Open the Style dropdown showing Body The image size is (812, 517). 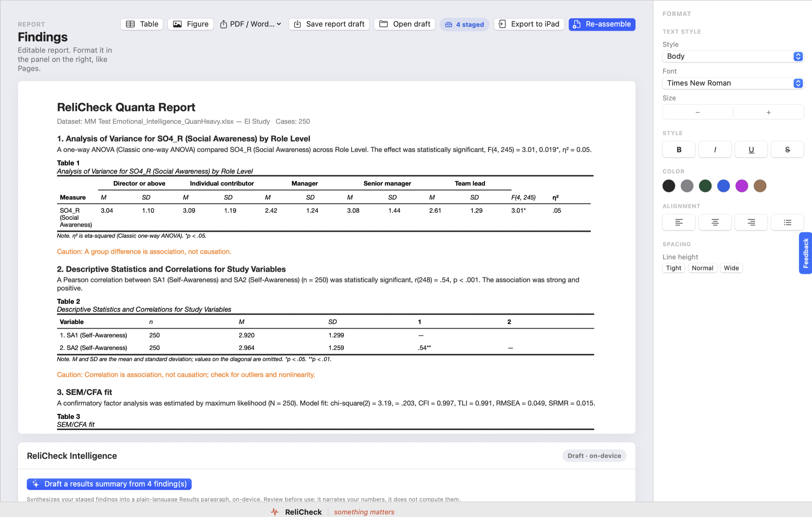point(733,56)
